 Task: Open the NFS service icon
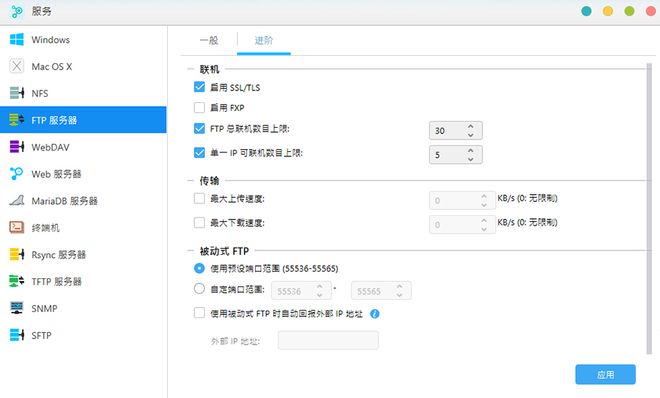pyautogui.click(x=16, y=93)
